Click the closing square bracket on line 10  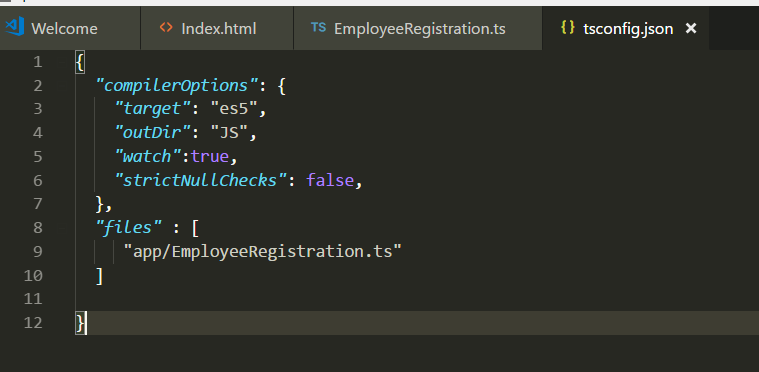point(99,276)
